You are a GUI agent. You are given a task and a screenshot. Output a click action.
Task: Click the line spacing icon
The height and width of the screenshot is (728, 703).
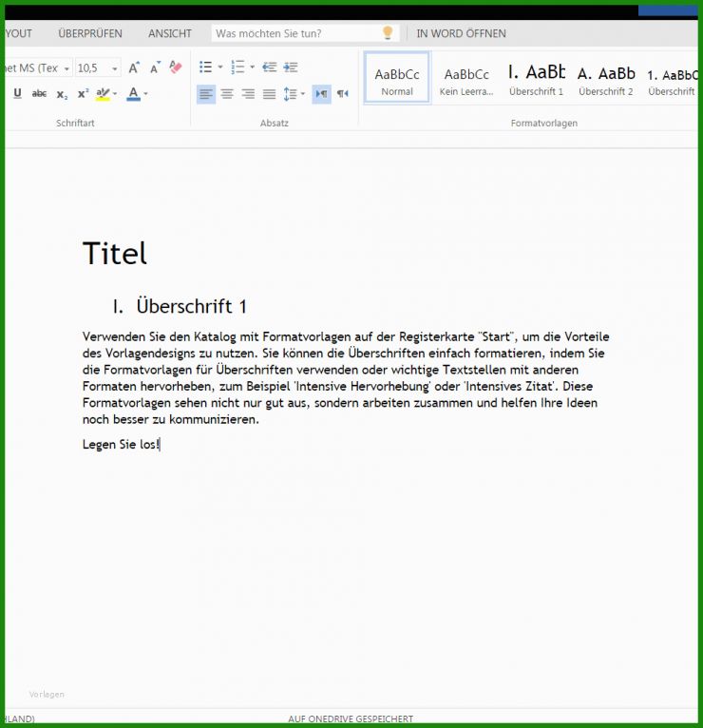[x=290, y=94]
